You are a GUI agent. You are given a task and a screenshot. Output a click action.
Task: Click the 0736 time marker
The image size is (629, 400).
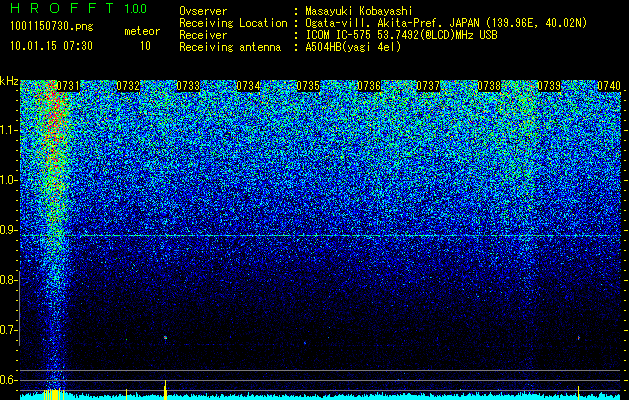(369, 86)
